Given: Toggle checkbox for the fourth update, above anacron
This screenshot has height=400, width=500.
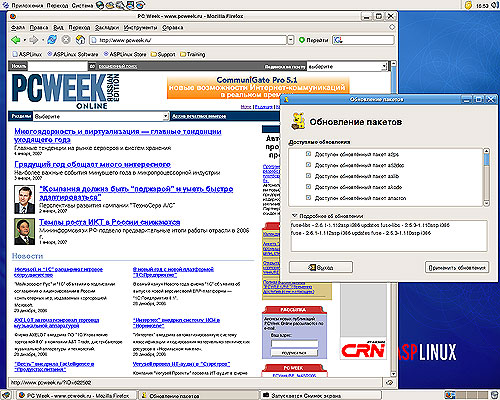Looking at the screenshot, I should coord(308,187).
